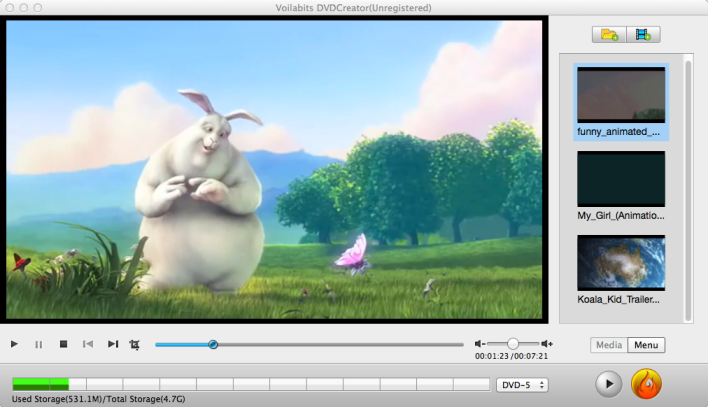Click the add folder icon button
This screenshot has height=407, width=708.
tap(609, 35)
